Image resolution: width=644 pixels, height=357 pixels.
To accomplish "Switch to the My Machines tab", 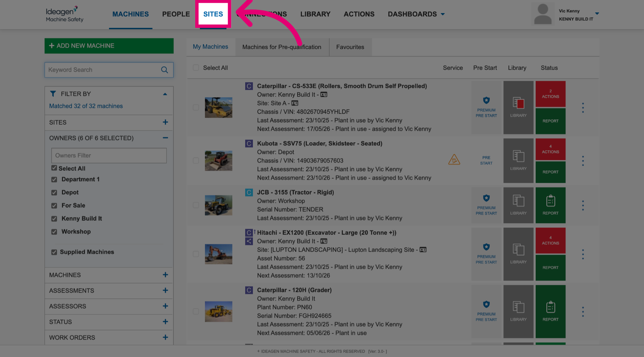I will click(210, 47).
